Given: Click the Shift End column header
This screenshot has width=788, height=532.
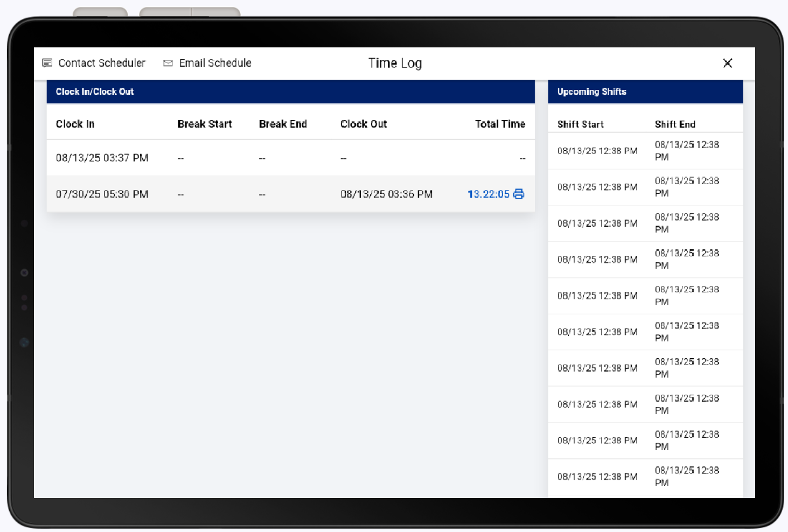Looking at the screenshot, I should click(675, 124).
